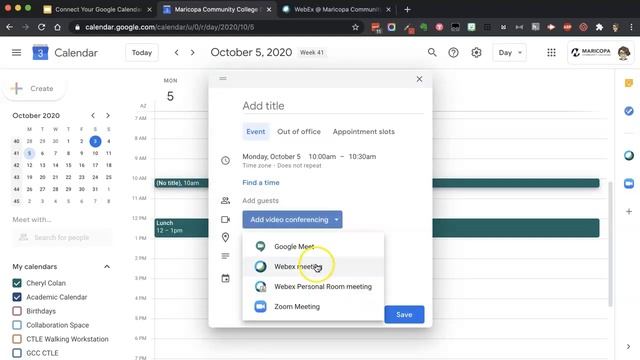The height and width of the screenshot is (360, 640).
Task: Collapse the My calendars section
Action: [x=107, y=267]
